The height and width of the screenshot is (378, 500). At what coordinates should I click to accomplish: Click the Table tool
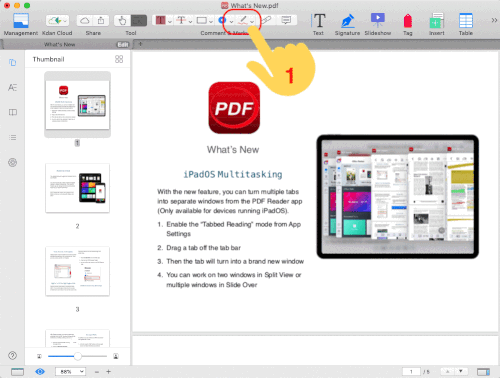pyautogui.click(x=466, y=21)
